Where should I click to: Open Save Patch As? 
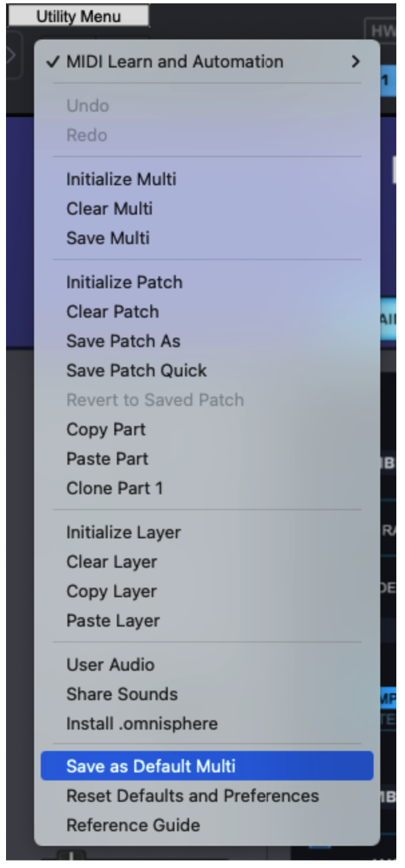(123, 341)
